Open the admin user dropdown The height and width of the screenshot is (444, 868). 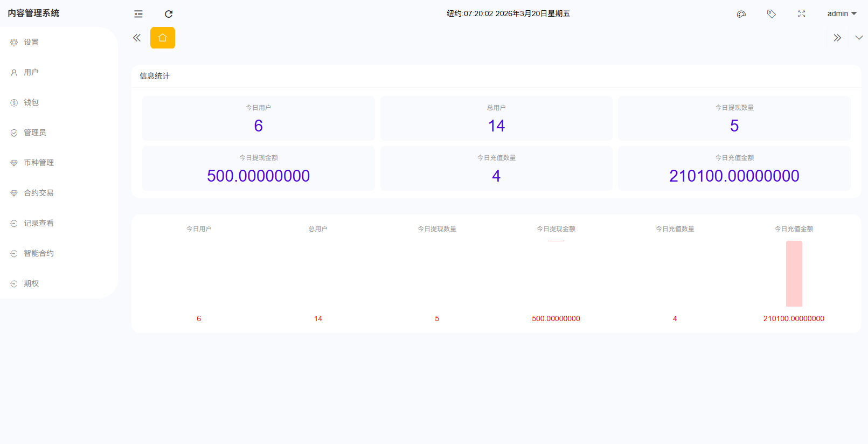[x=842, y=13]
